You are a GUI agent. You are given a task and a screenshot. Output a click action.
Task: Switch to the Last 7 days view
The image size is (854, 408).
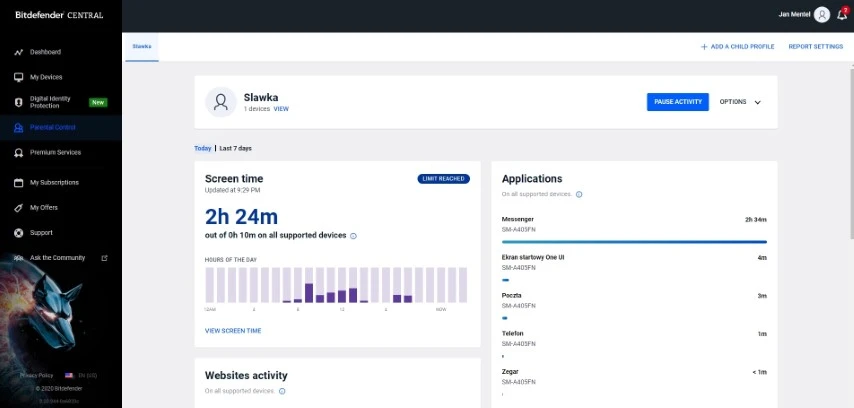tap(236, 148)
